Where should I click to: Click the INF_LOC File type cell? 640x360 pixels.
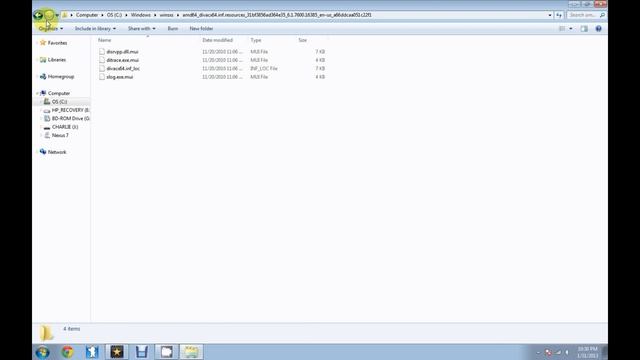[x=264, y=69]
